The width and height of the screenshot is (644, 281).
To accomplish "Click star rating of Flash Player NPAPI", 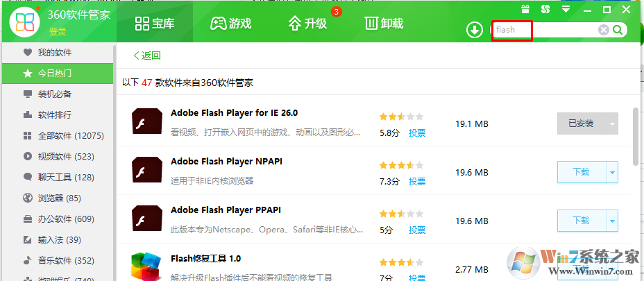I will pyautogui.click(x=401, y=166).
